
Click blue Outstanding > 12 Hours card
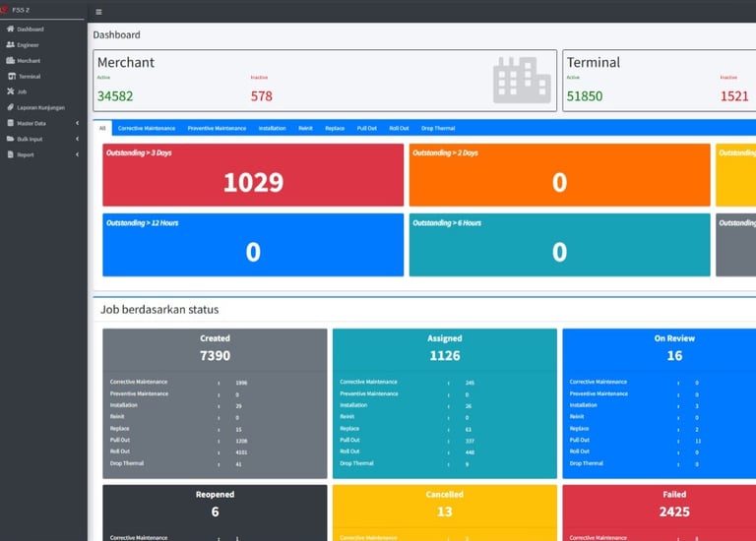click(x=253, y=245)
